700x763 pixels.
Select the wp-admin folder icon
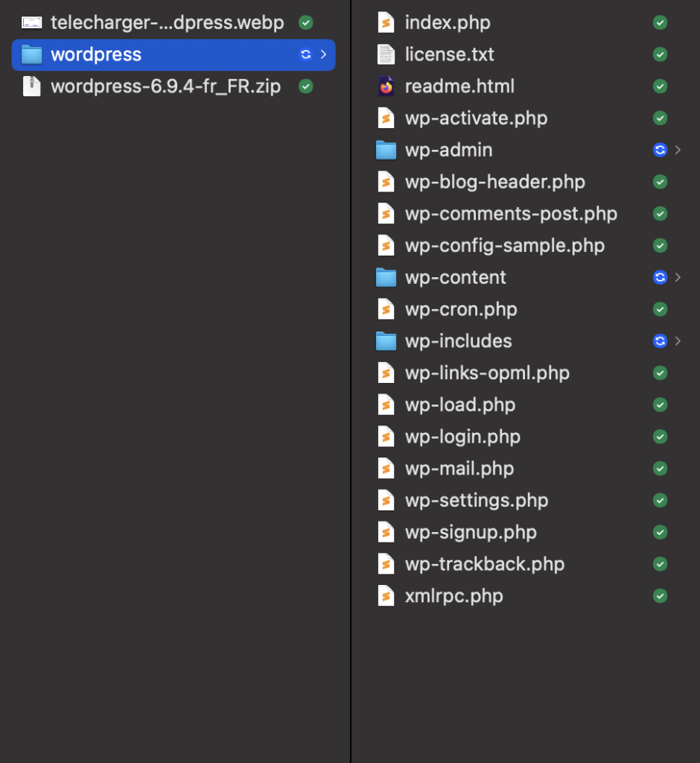tap(386, 150)
